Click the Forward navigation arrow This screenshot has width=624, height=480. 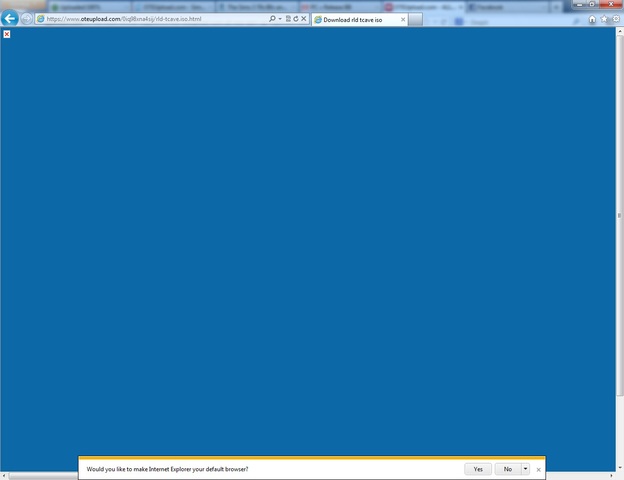[26, 19]
